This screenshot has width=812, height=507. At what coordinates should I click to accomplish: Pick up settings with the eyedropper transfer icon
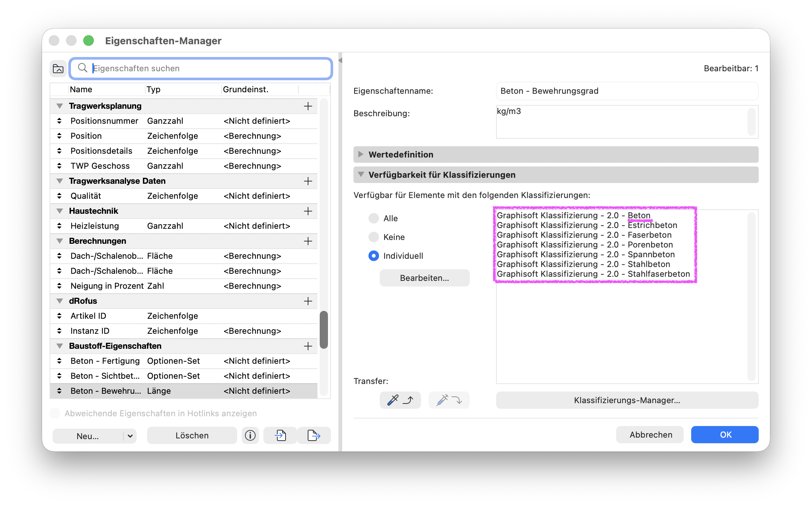(400, 400)
